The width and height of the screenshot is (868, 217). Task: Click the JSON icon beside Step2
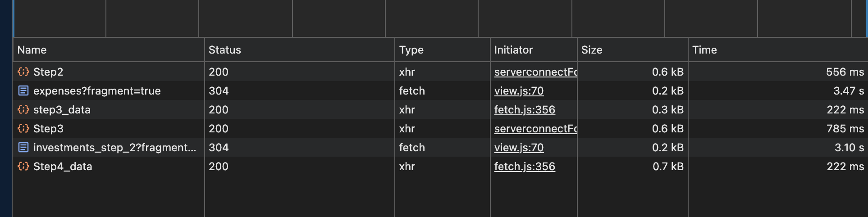pyautogui.click(x=23, y=72)
